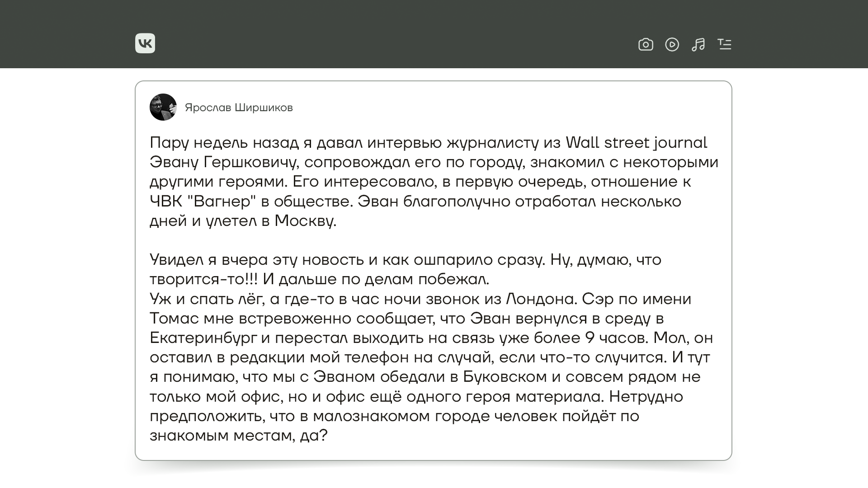Click the text articles icon
The width and height of the screenshot is (868, 488).
pos(724,44)
